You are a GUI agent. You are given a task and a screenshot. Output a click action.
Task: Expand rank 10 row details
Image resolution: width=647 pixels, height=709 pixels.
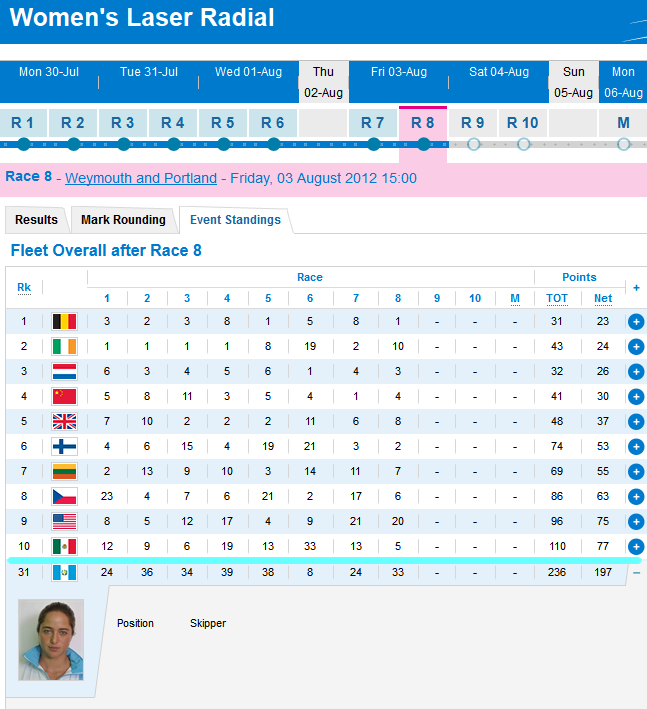[636, 546]
